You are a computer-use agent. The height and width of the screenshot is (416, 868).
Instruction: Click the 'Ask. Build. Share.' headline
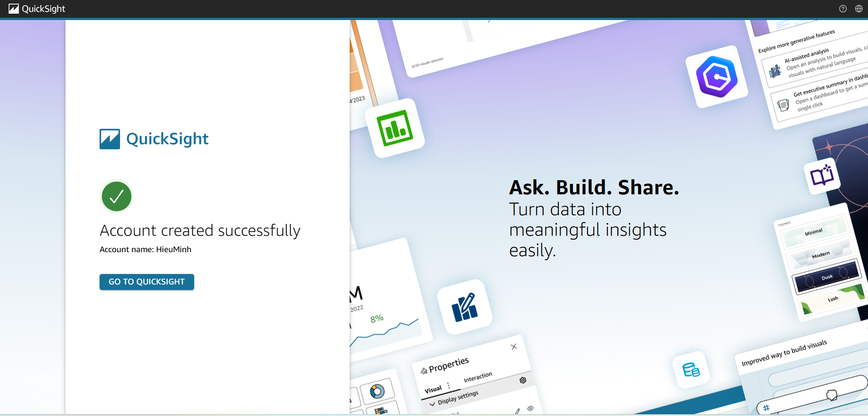594,188
